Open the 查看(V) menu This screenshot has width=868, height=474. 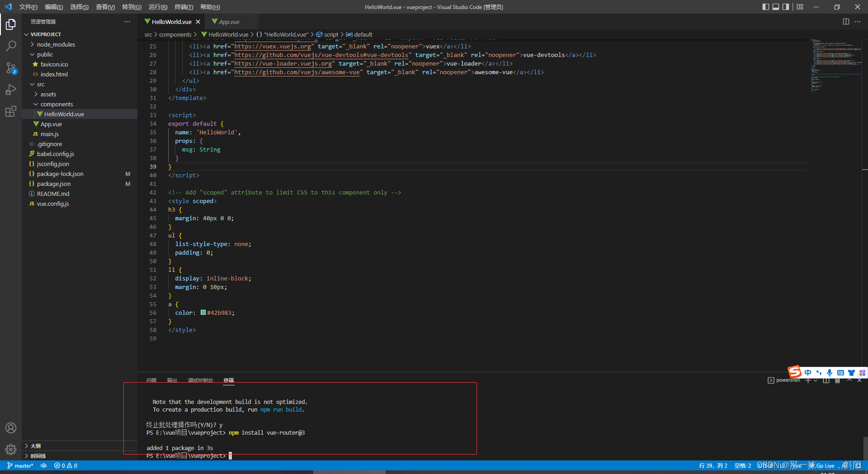tap(105, 7)
